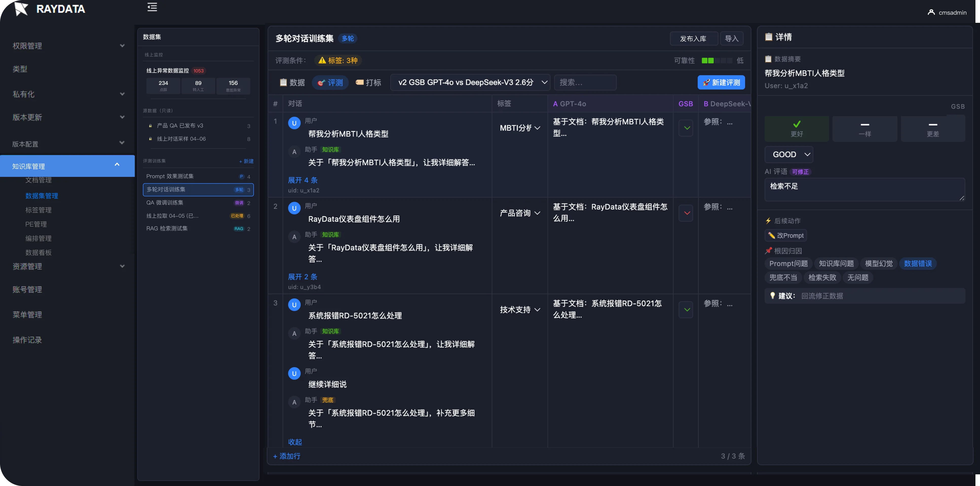
Task: Click the lightbulb icon beside 建议
Action: pyautogui.click(x=772, y=295)
